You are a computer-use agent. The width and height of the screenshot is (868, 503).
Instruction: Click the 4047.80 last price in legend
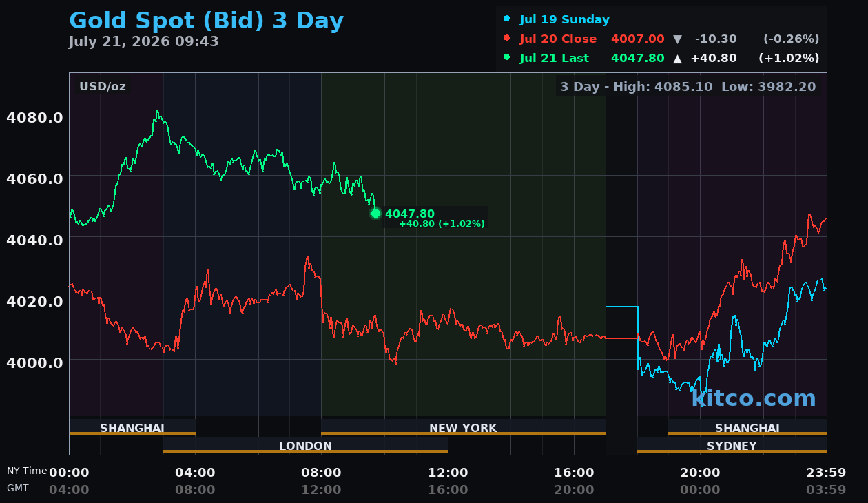click(637, 58)
